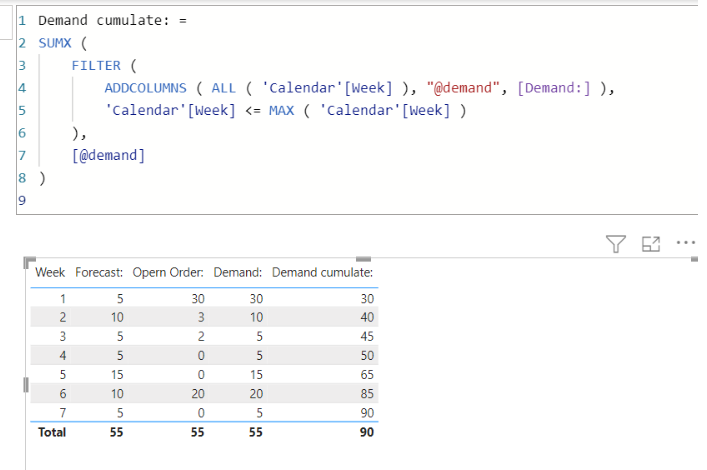This screenshot has width=707, height=470.
Task: Activate the Focus mode icon
Action: (651, 244)
